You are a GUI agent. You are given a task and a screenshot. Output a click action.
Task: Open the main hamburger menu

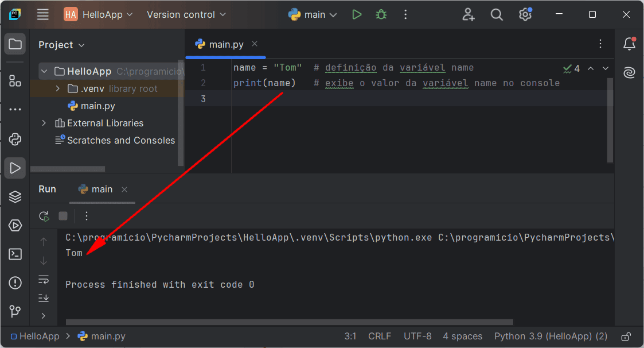pos(42,15)
